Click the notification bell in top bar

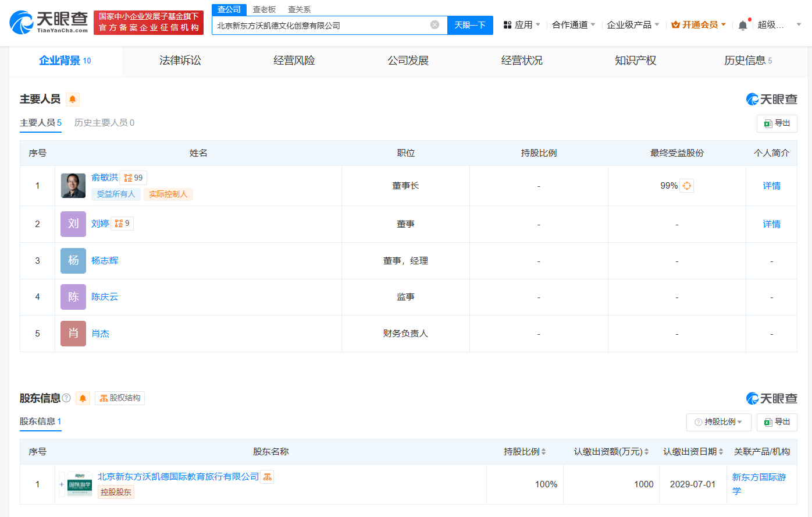743,25
